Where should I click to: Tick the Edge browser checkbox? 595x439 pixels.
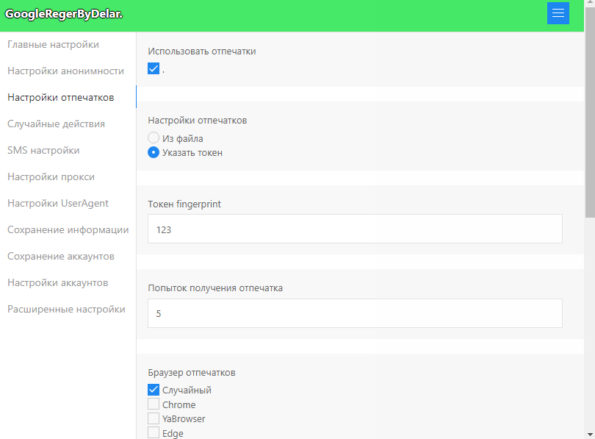pyautogui.click(x=153, y=433)
